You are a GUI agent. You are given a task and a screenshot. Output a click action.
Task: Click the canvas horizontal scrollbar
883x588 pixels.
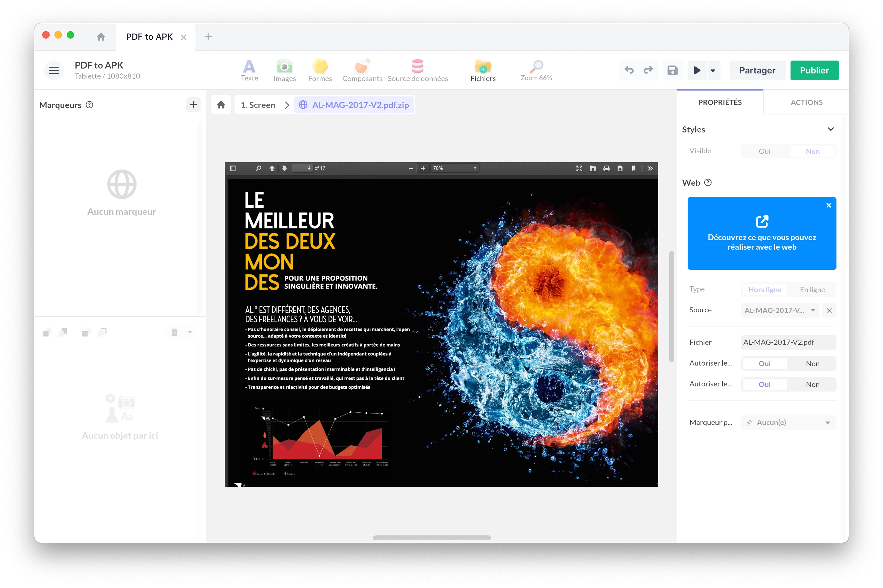point(432,538)
